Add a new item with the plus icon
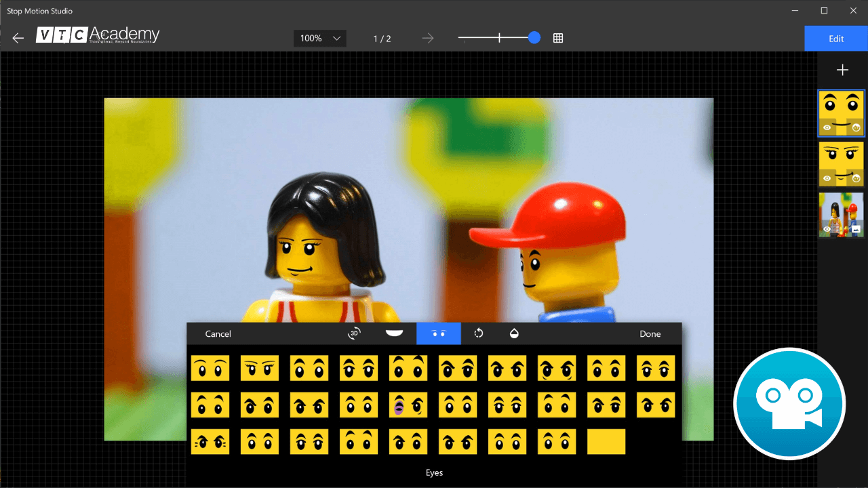Image resolution: width=868 pixels, height=488 pixels. (x=842, y=69)
